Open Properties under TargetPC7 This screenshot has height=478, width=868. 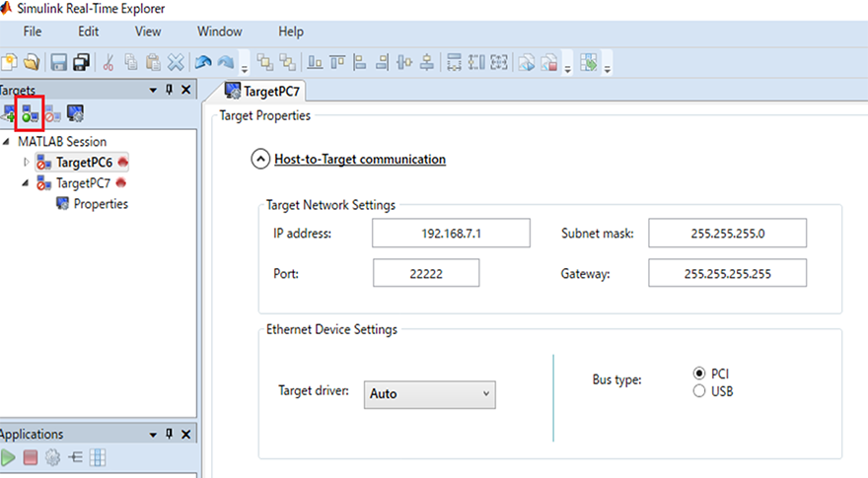(x=101, y=204)
